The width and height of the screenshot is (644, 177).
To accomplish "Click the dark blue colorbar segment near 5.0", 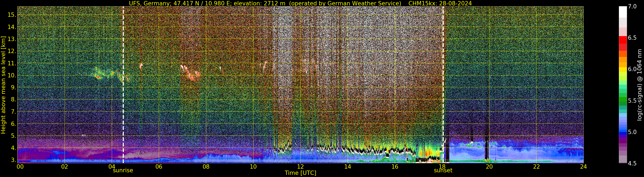I will [623, 133].
